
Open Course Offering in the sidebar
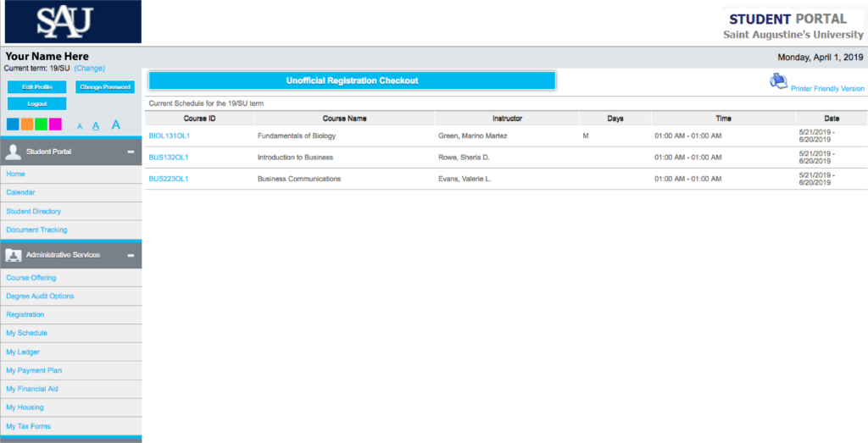(x=71, y=278)
